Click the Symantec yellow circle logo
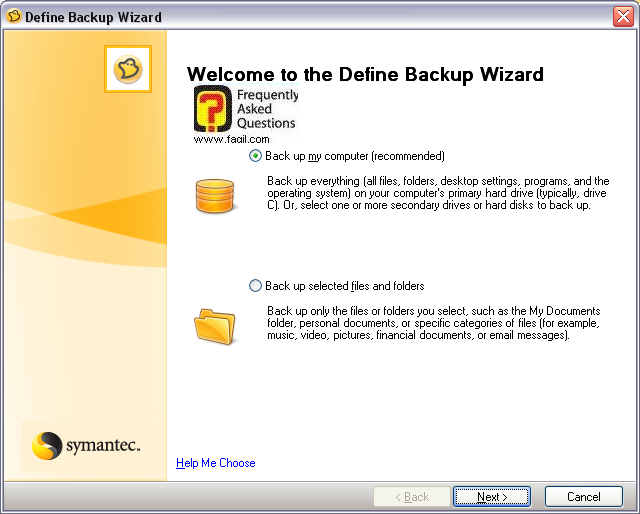The height and width of the screenshot is (514, 640). pos(47,444)
